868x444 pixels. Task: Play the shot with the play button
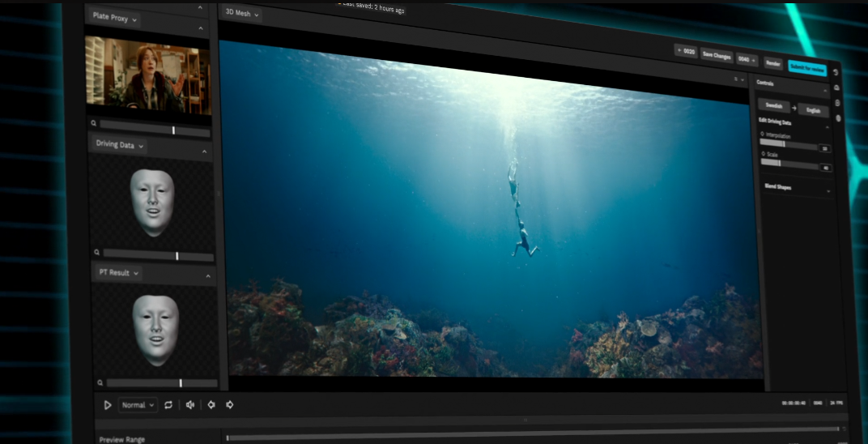click(x=108, y=405)
